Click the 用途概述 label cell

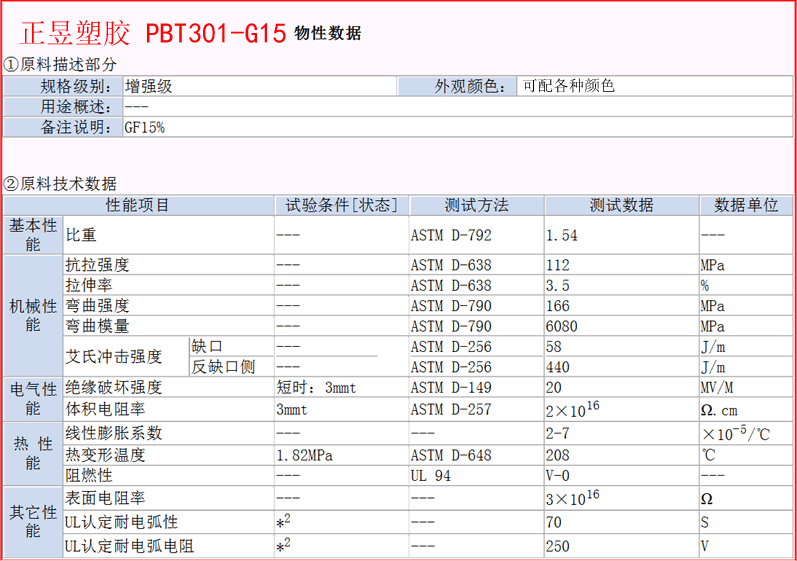(x=62, y=107)
